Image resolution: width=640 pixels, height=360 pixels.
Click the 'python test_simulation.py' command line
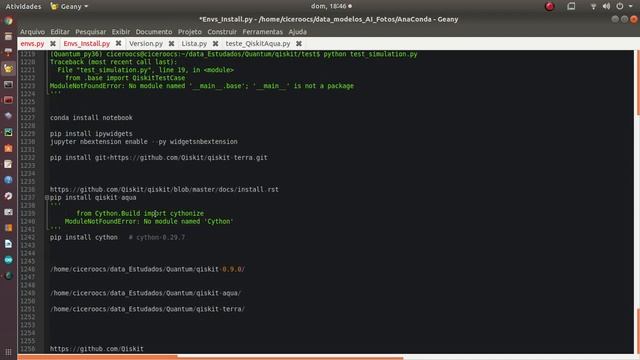[x=234, y=54]
